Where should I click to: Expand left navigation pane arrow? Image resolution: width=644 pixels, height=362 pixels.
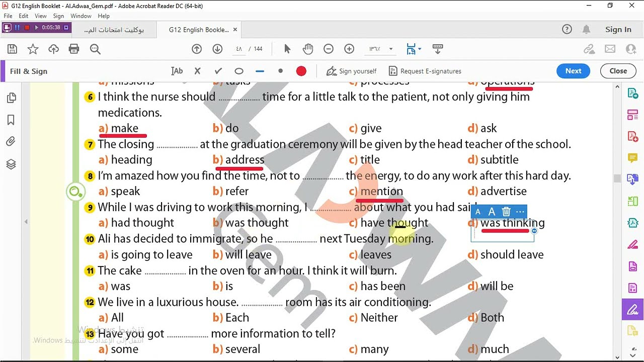point(26,222)
